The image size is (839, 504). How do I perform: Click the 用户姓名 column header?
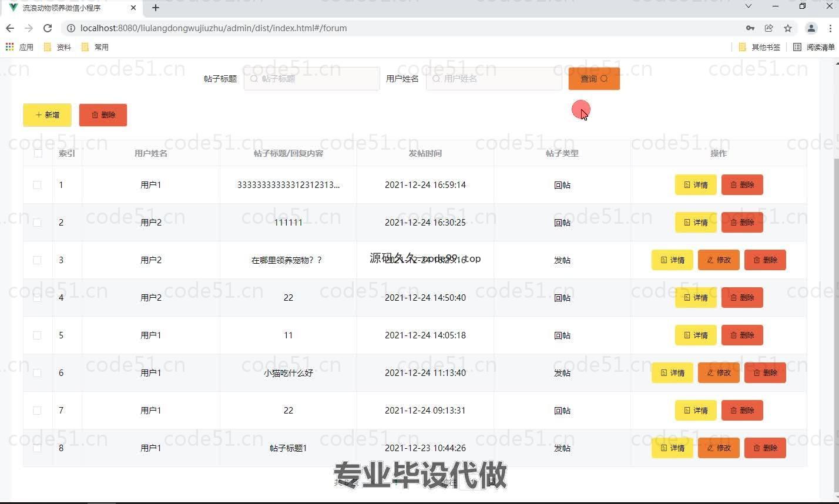tap(151, 153)
